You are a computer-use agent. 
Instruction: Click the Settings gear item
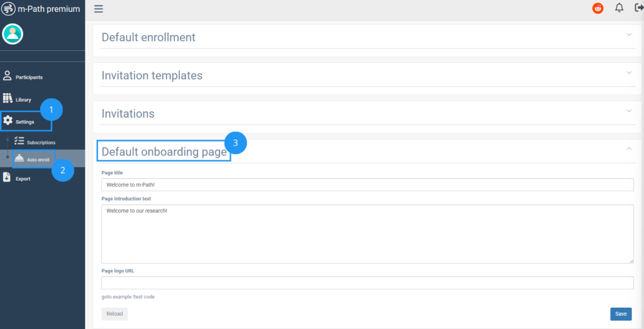24,121
